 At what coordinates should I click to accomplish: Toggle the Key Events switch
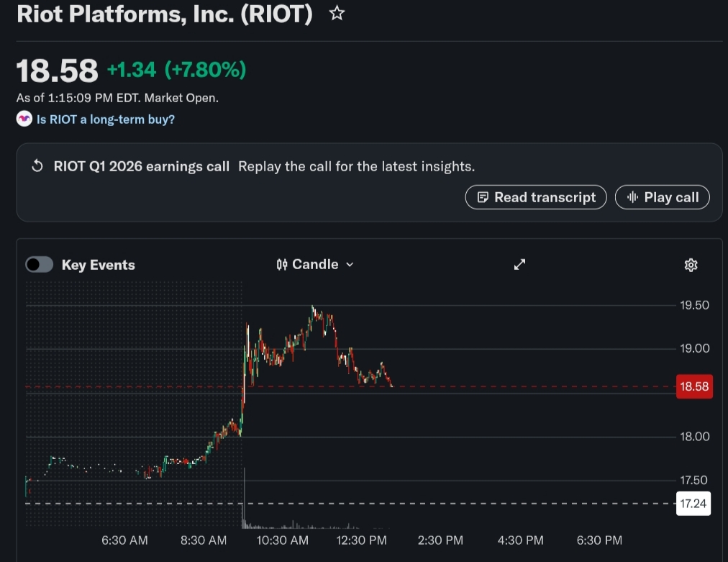click(39, 265)
